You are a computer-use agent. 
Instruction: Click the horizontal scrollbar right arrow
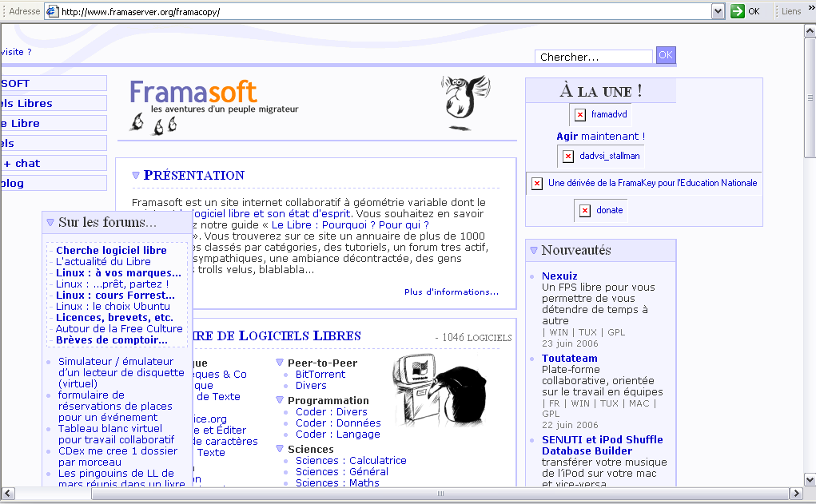point(796,493)
